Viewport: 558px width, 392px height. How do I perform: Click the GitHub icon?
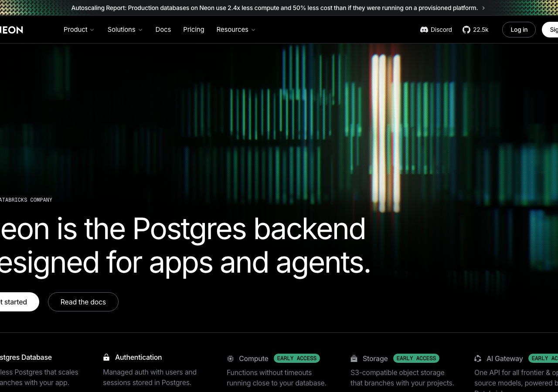click(x=466, y=30)
